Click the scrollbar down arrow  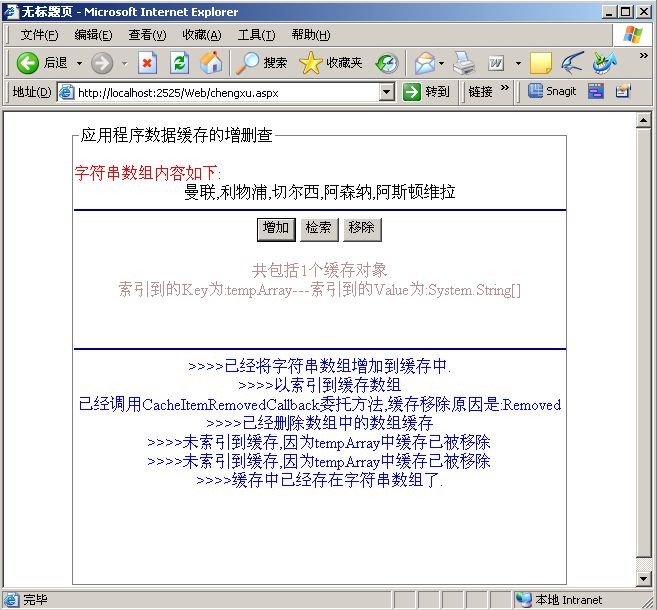pos(643,579)
